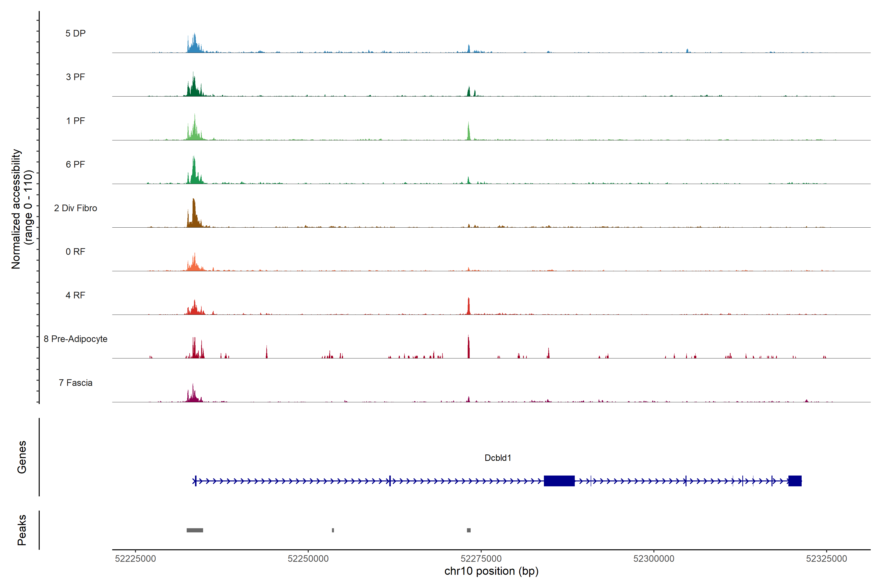Click the Genes panel label

point(22,457)
